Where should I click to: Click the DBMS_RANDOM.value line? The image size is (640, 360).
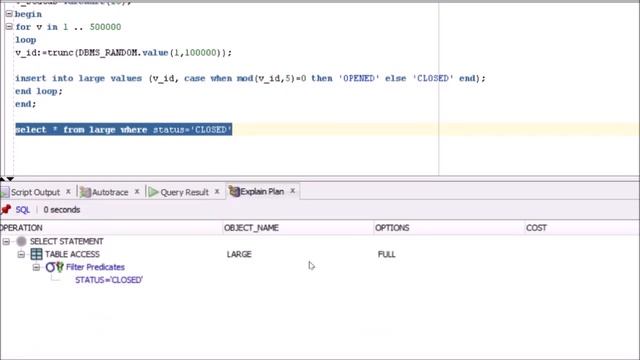pos(123,53)
